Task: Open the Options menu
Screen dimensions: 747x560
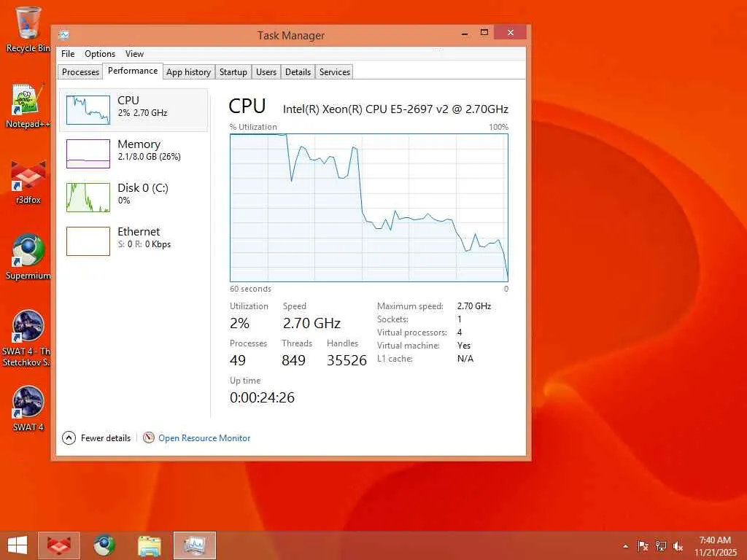Action: pyautogui.click(x=100, y=54)
